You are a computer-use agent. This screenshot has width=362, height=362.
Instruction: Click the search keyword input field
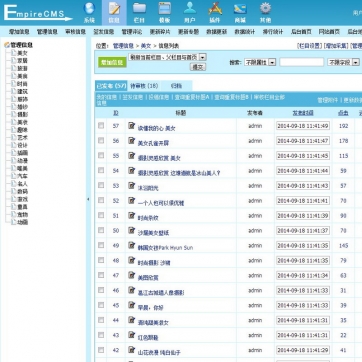coord(301,62)
